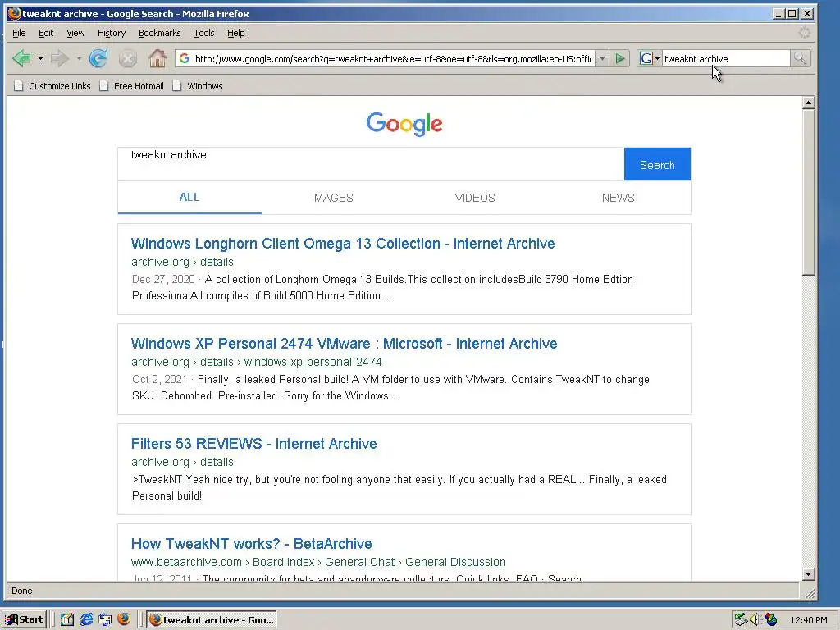The image size is (840, 630).
Task: Open Filters 53 REVIEWS result
Action: pos(254,444)
